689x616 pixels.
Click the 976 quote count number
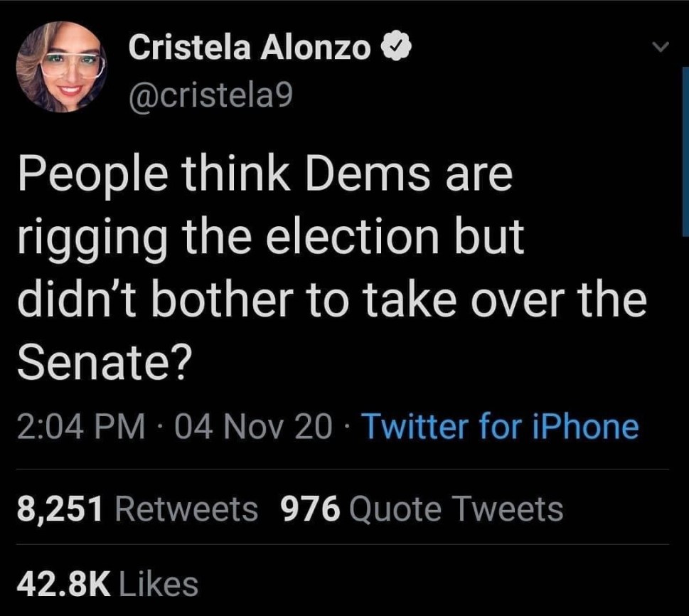(x=311, y=509)
